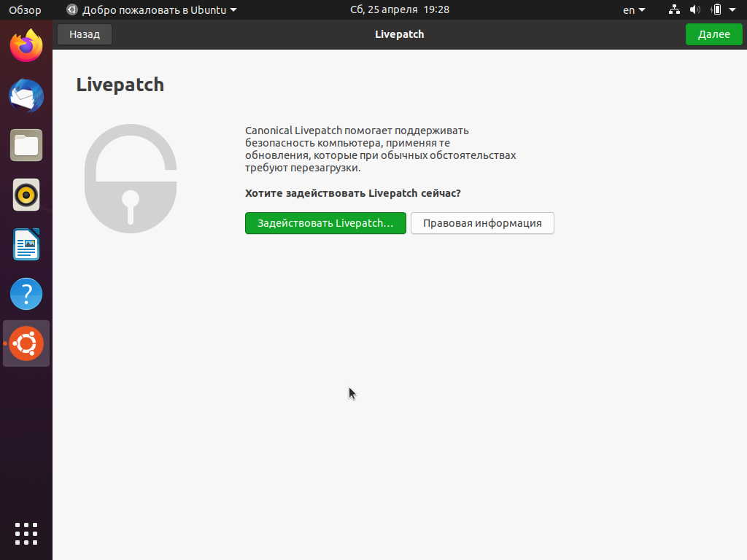Open the en keyboard layout menu
747x560 pixels.
[634, 9]
